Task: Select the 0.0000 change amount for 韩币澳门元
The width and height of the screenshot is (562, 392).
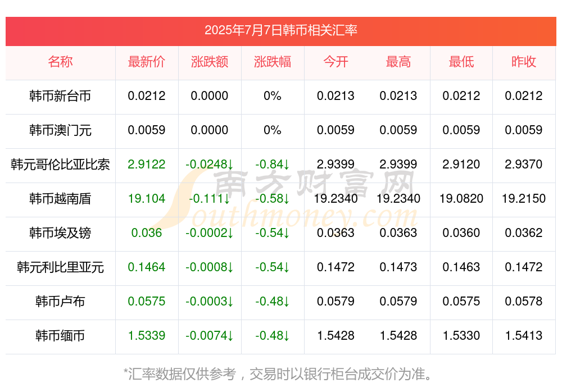Action: pos(210,130)
